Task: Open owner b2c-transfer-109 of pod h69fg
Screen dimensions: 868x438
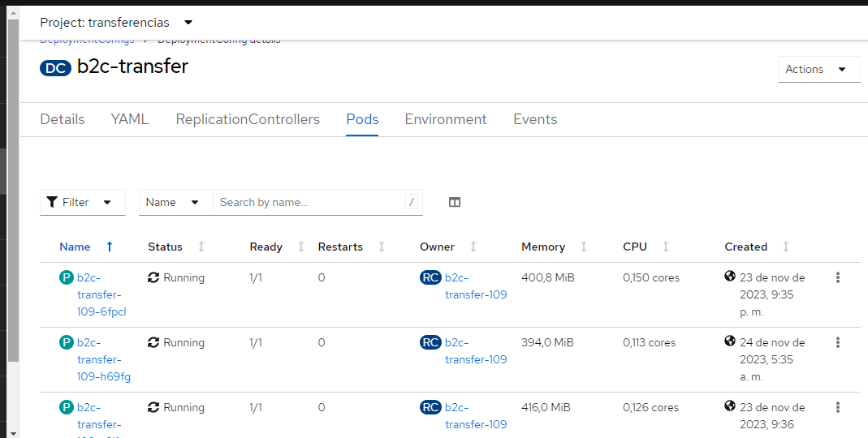Action: (x=476, y=351)
